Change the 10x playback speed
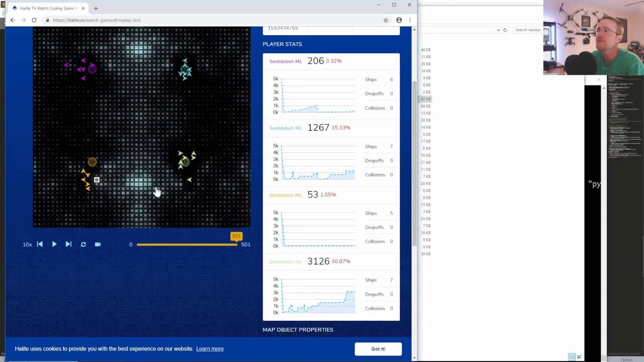Image resolution: width=644 pixels, height=362 pixels. [x=27, y=244]
